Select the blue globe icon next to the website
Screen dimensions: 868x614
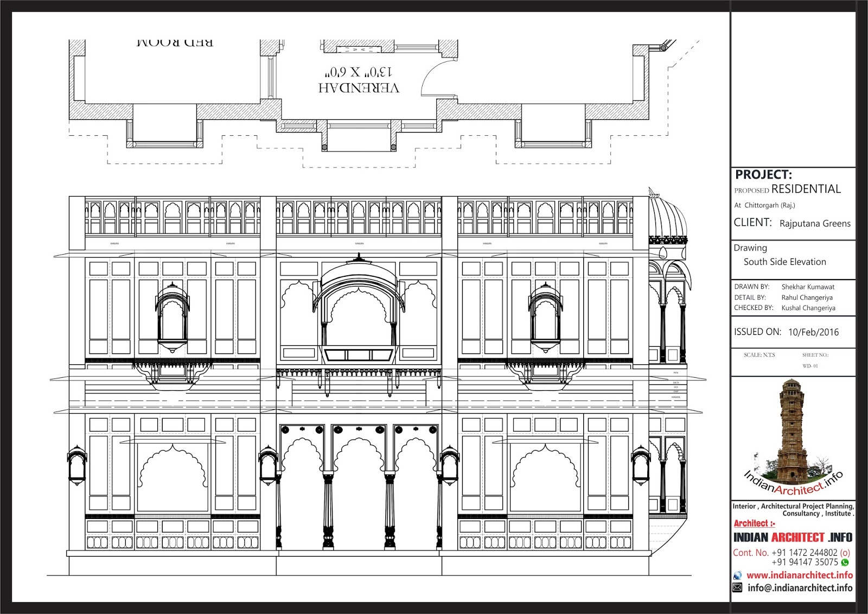click(738, 574)
